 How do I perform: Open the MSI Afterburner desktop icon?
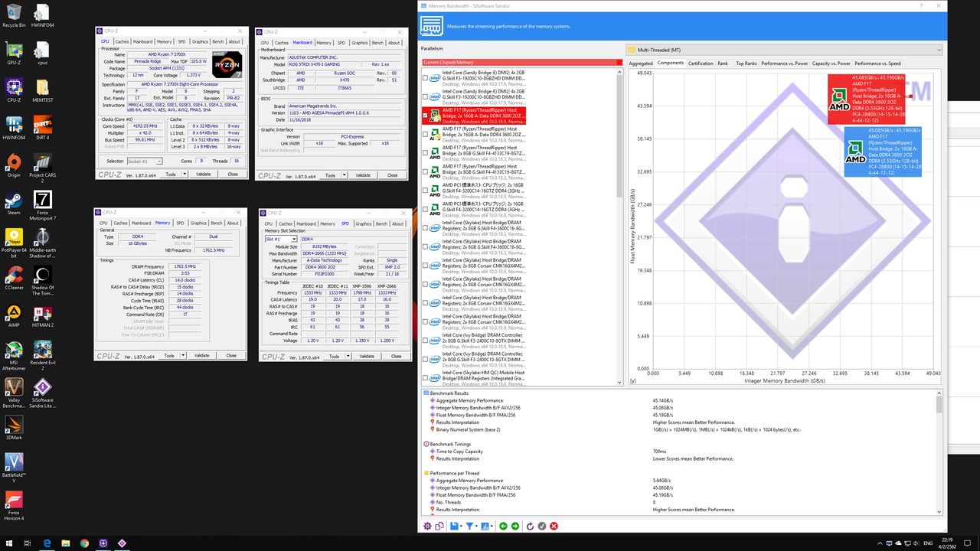pyautogui.click(x=14, y=357)
